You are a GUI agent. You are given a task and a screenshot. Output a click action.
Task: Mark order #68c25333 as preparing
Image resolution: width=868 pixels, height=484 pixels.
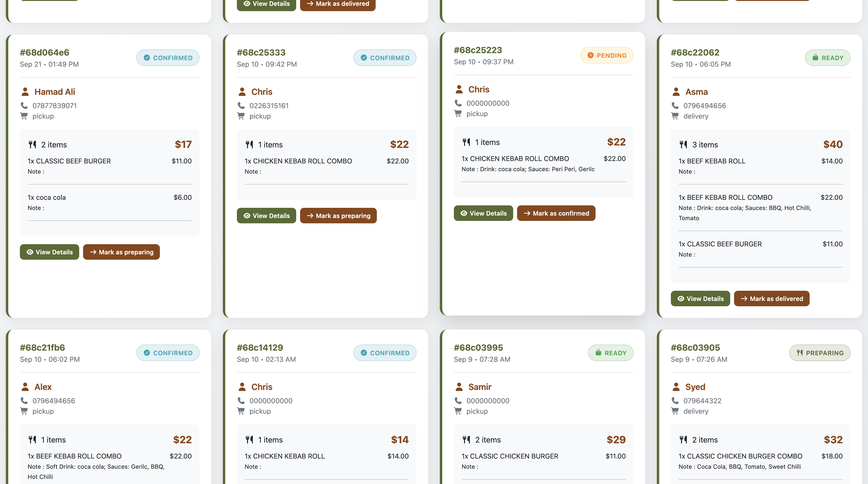point(338,216)
